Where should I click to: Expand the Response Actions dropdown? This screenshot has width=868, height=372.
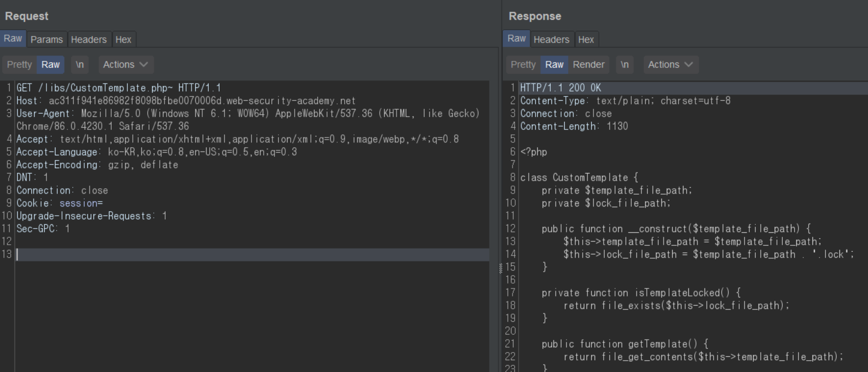click(670, 65)
